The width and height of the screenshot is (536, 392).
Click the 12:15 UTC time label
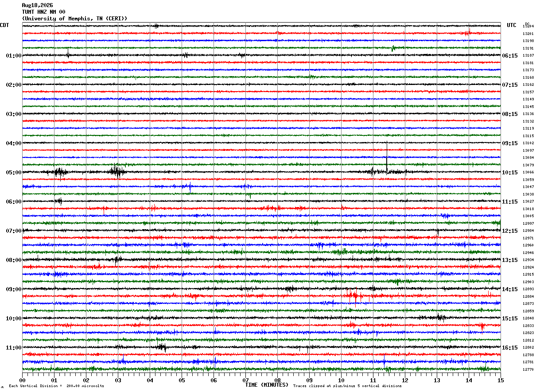pos(510,231)
